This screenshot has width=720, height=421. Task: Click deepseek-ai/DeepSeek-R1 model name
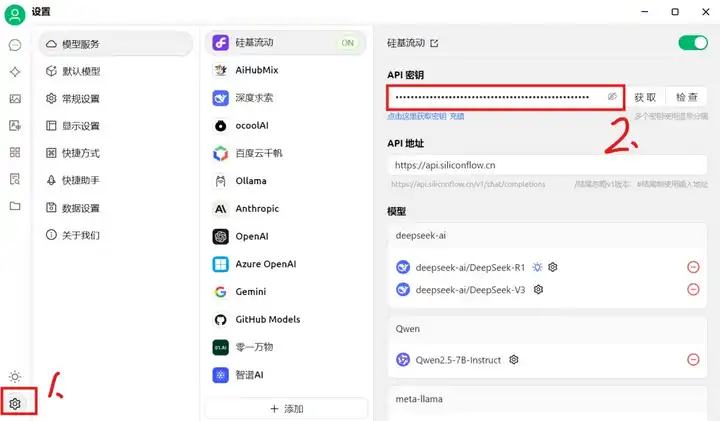[470, 267]
